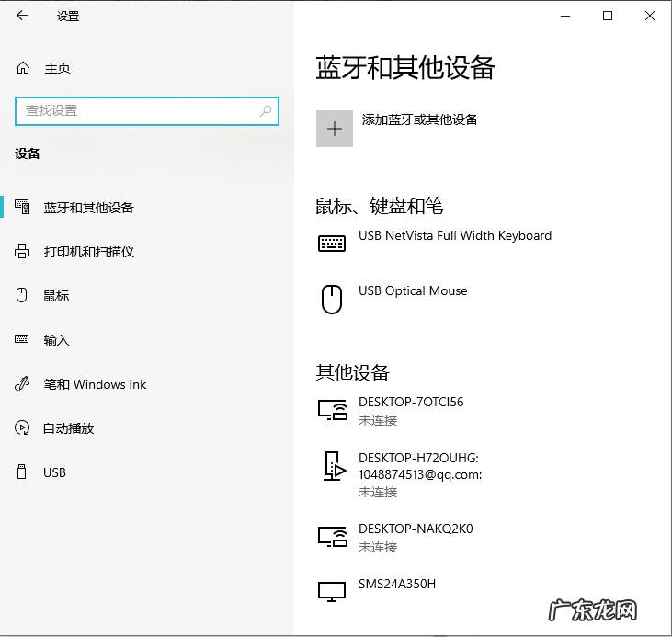Open the 主页 home icon
This screenshot has width=672, height=637.
(x=23, y=68)
